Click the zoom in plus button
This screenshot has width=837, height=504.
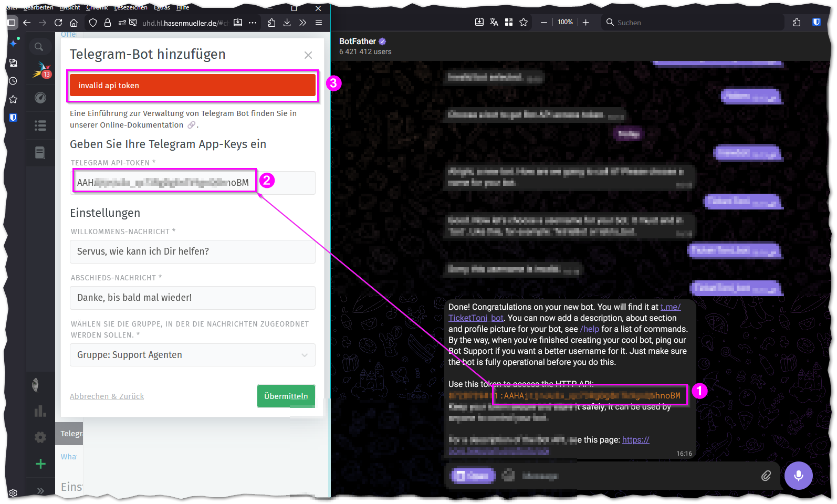tap(586, 22)
